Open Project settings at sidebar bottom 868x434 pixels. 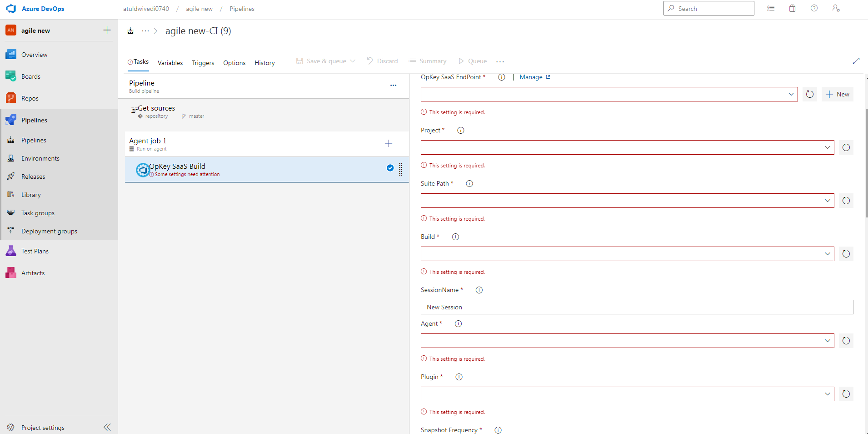click(43, 428)
